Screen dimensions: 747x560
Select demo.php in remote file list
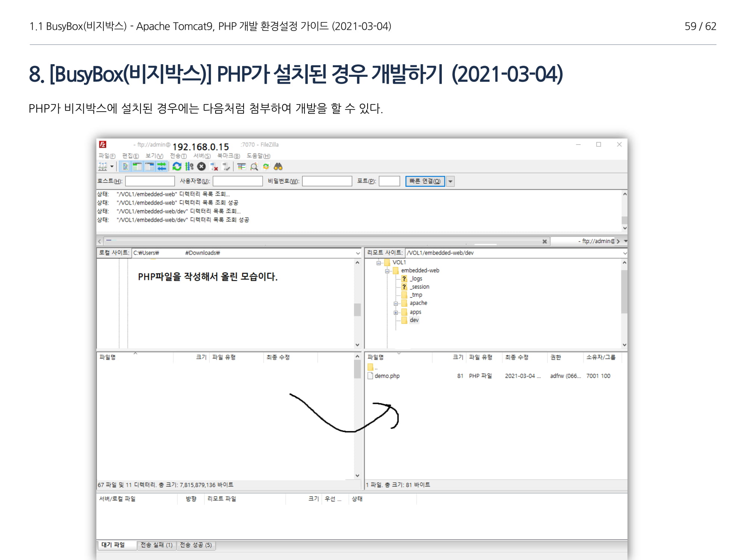pos(387,376)
